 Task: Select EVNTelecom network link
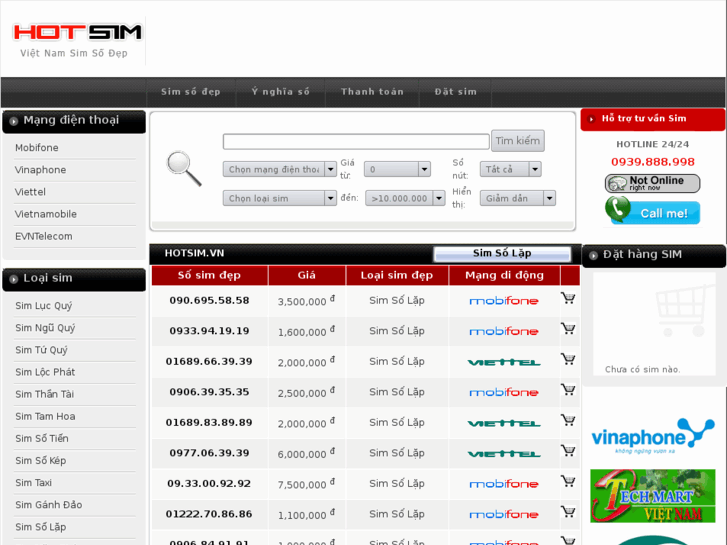[x=44, y=237]
